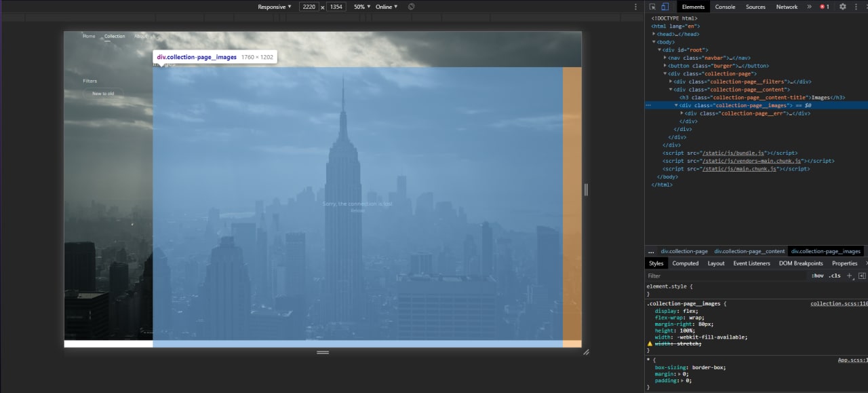Toggle the :hov element state button

tap(817, 276)
